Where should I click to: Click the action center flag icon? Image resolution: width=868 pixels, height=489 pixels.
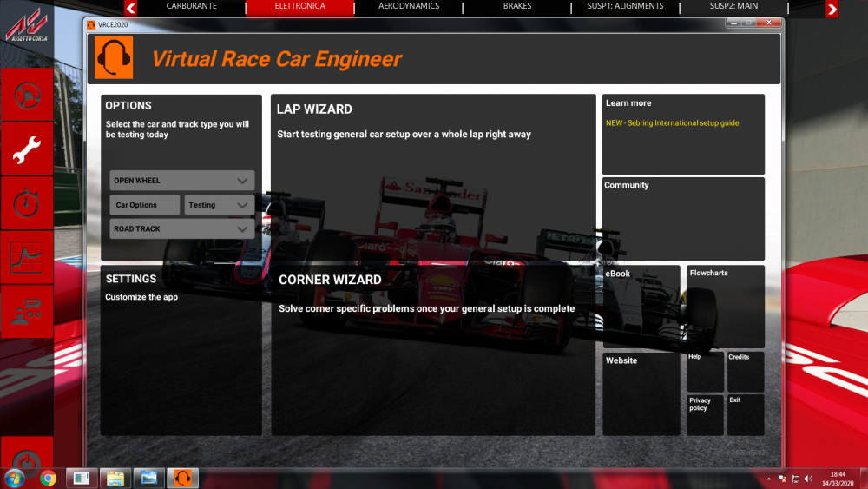click(x=782, y=479)
